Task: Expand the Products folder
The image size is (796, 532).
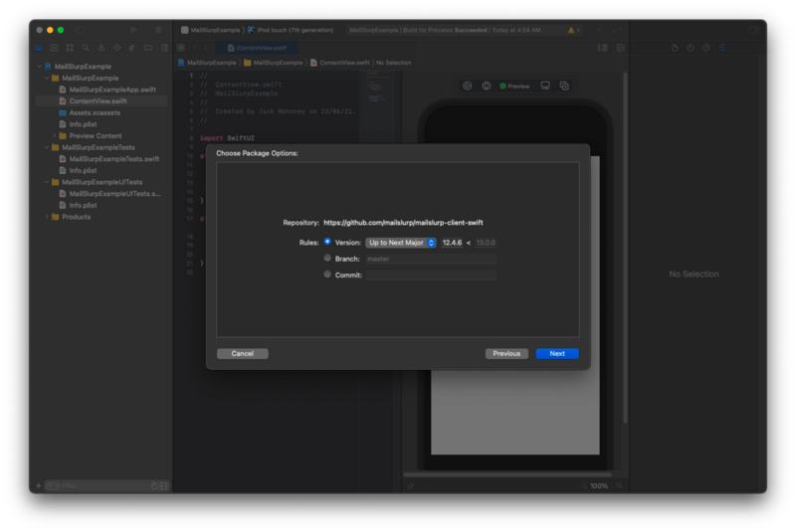Action: pos(47,217)
